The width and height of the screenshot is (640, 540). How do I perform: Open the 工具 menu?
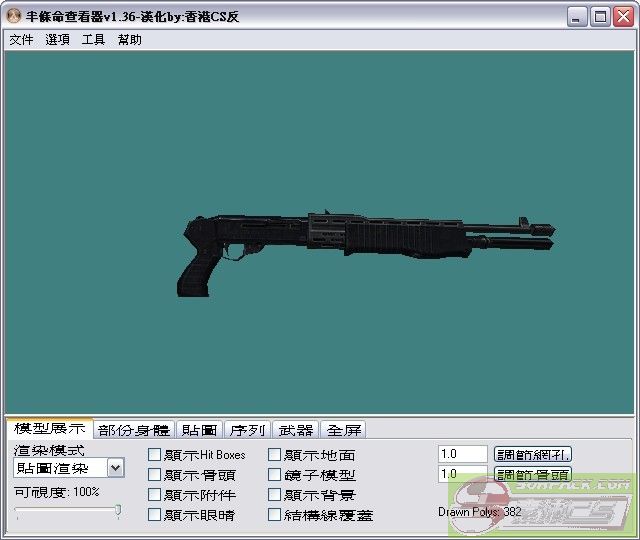93,40
